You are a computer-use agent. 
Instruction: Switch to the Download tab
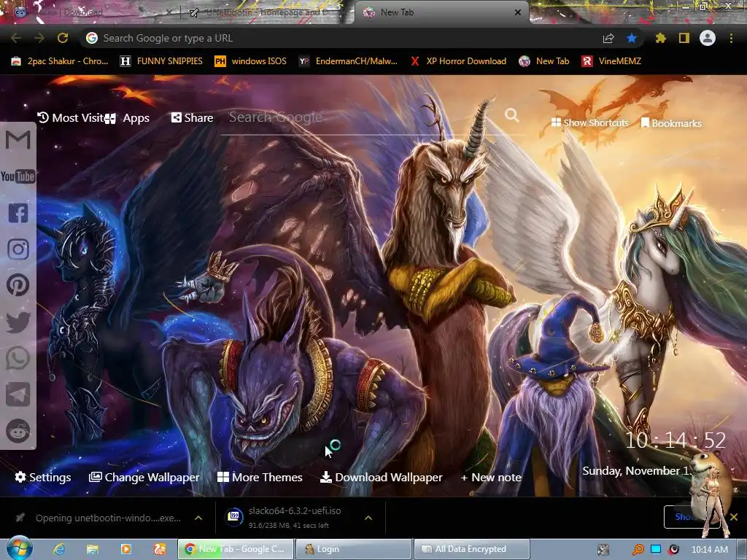[90, 12]
